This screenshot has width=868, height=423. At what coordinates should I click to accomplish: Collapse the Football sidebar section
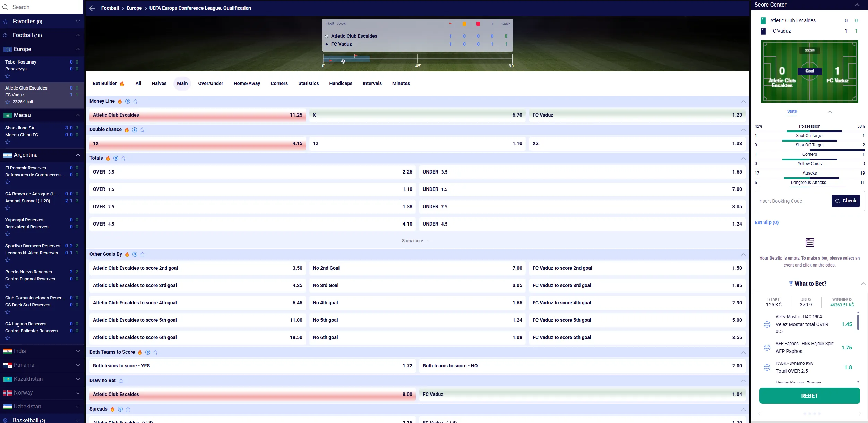(x=78, y=35)
